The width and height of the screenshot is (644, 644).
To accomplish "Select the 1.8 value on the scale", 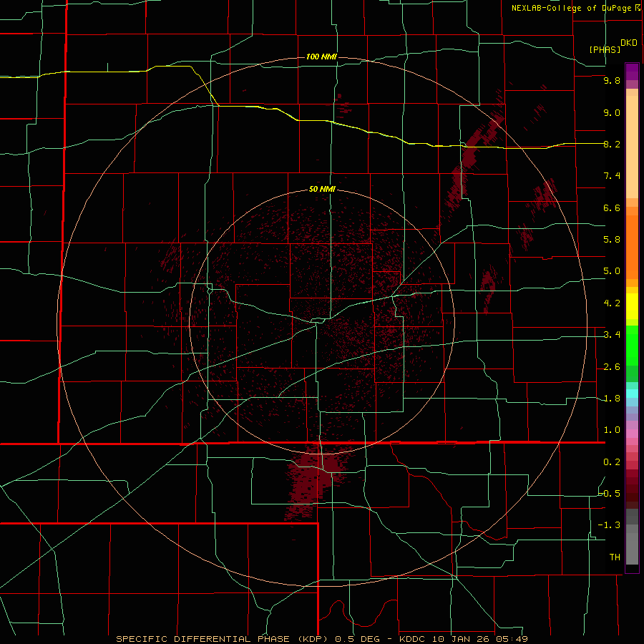I will coord(612,399).
